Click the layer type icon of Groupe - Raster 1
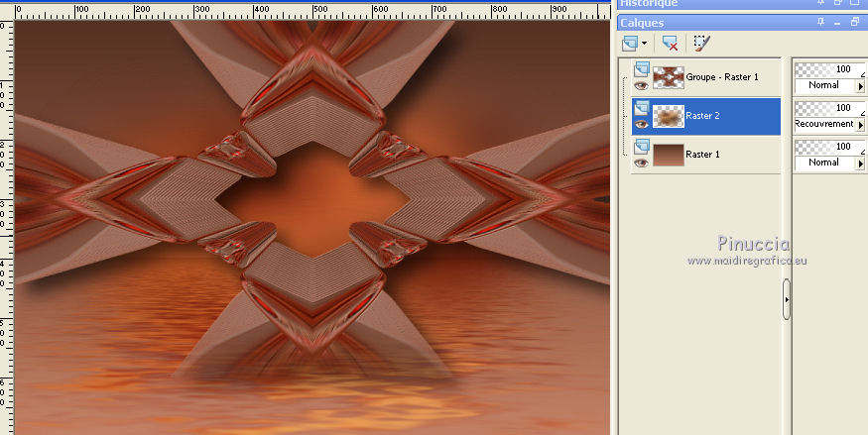The image size is (868, 435). click(x=642, y=69)
